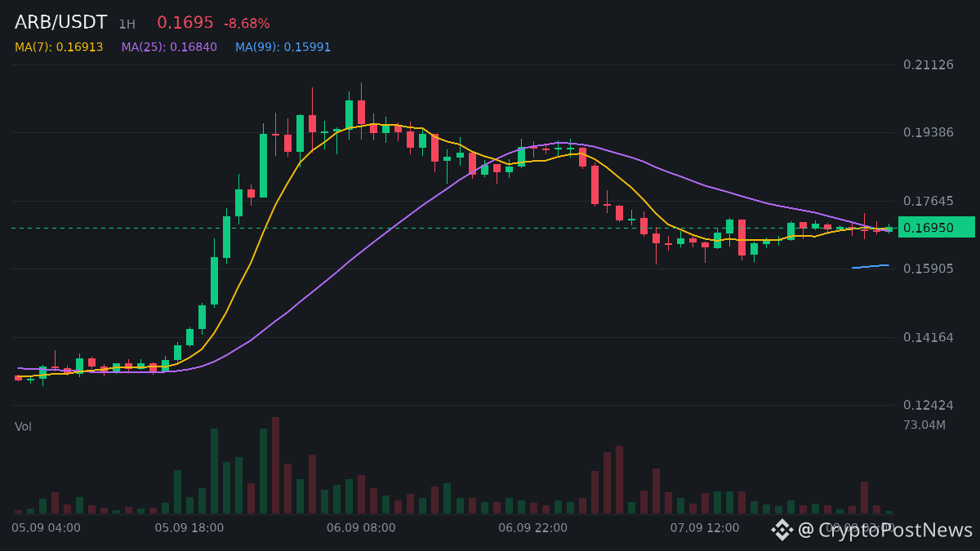Image resolution: width=980 pixels, height=551 pixels.
Task: Click the 0.19386 price axis label
Action: [x=929, y=132]
